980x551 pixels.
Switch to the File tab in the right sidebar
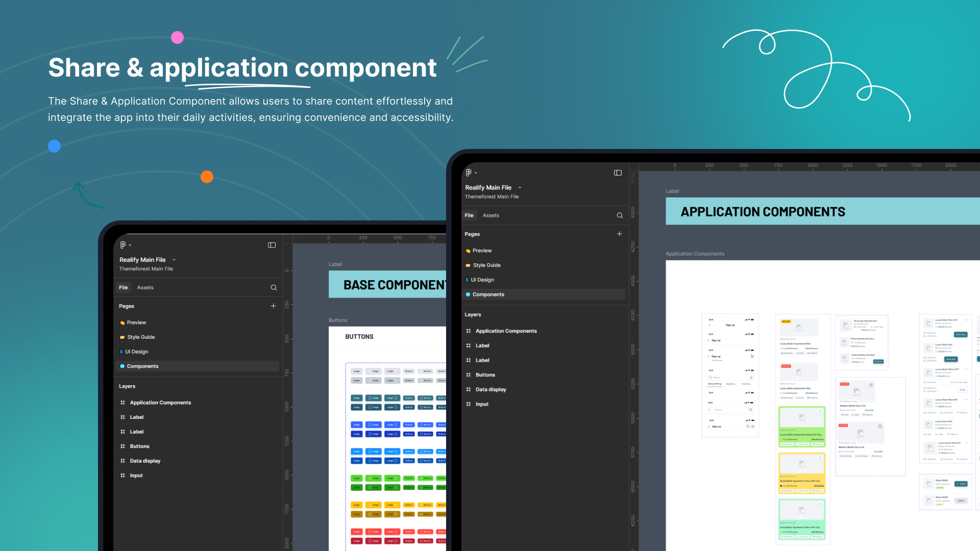tap(469, 215)
